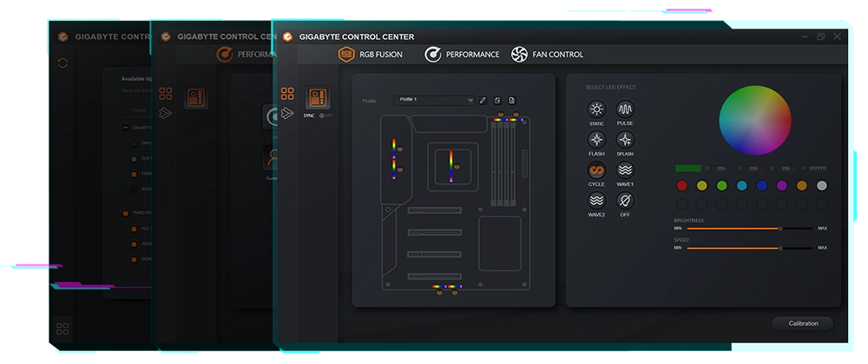This screenshot has width=868, height=364.
Task: Switch to the RGB FUSION tab
Action: click(x=370, y=54)
